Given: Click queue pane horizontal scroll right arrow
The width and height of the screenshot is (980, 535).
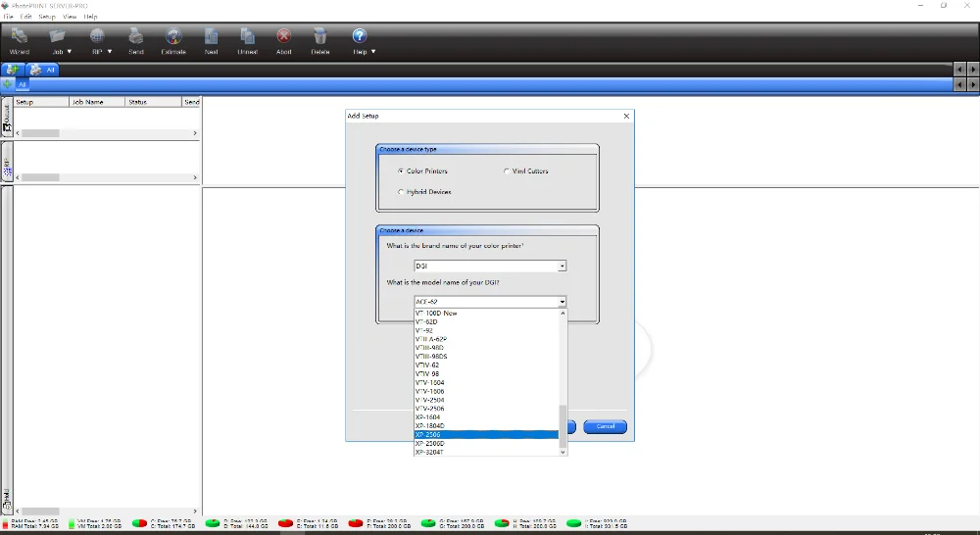Looking at the screenshot, I should click(195, 133).
